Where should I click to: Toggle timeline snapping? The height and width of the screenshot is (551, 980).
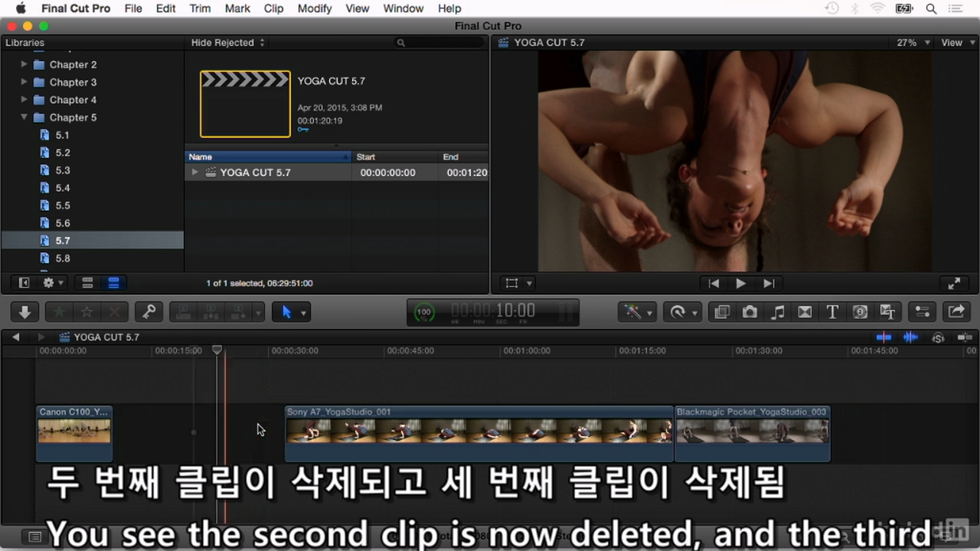[964, 337]
